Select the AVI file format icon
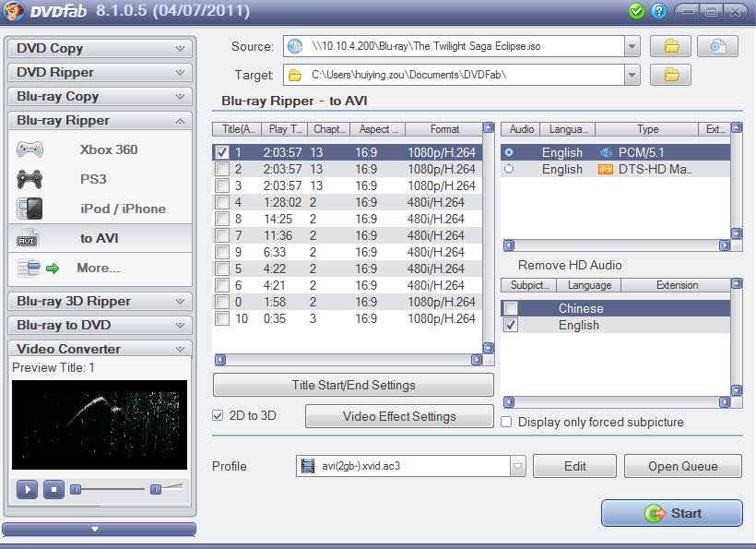The width and height of the screenshot is (756, 549). point(28,238)
